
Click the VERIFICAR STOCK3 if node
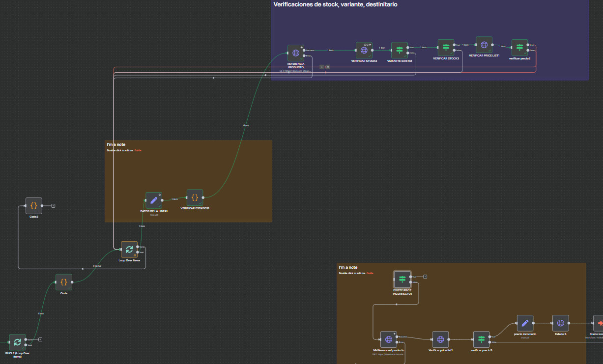coord(446,48)
